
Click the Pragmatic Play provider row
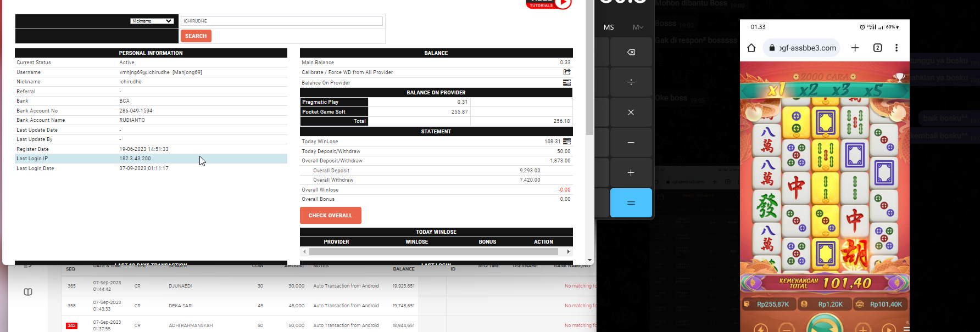click(x=436, y=102)
